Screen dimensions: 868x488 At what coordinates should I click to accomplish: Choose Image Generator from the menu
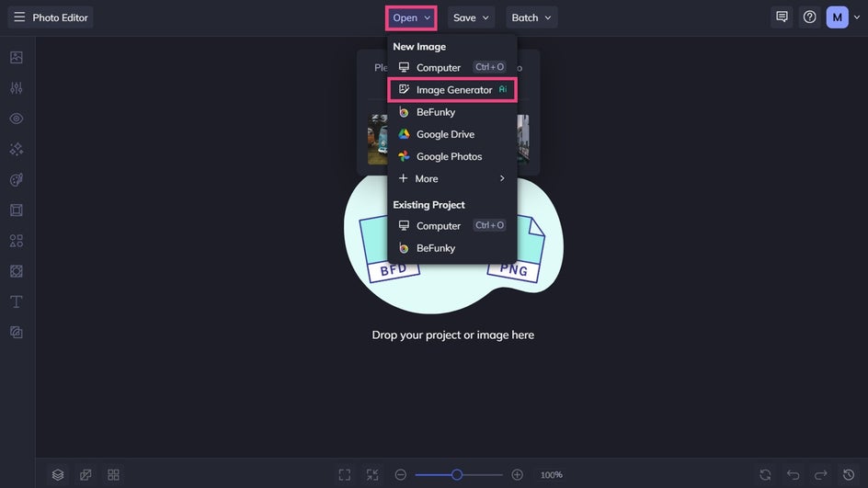point(452,90)
